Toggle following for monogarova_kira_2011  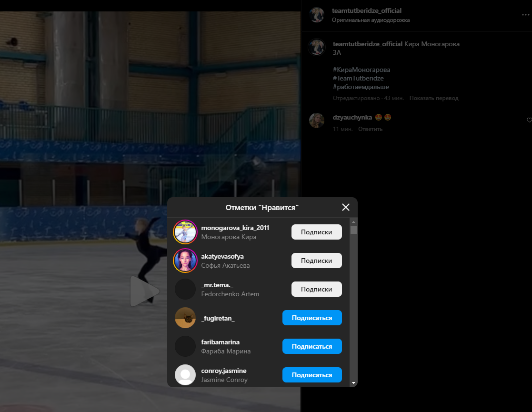tap(316, 232)
